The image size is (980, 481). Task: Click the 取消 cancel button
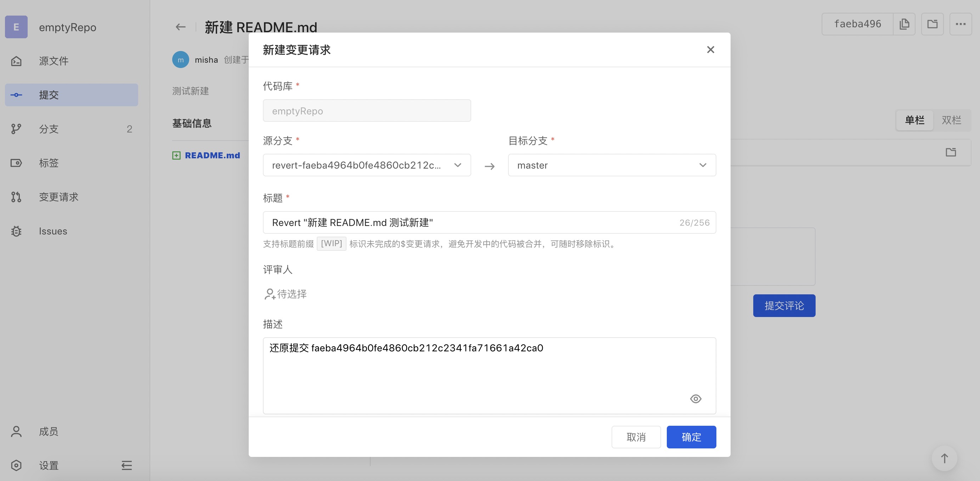point(636,437)
